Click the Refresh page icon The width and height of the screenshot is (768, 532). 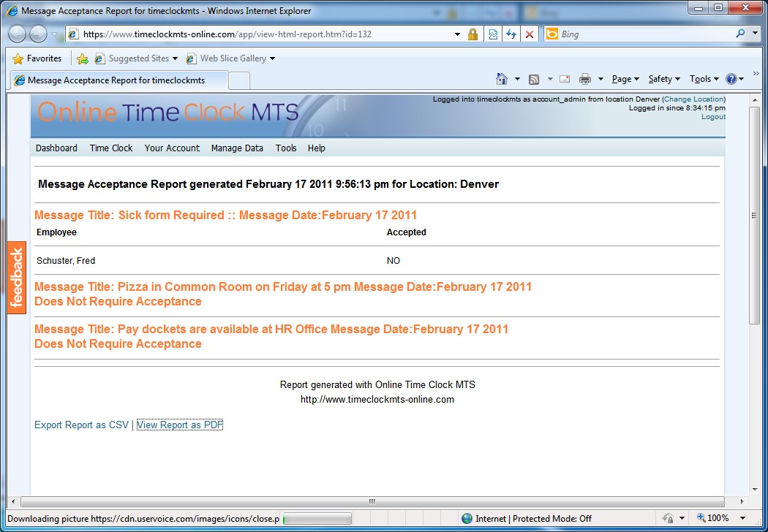click(x=511, y=34)
